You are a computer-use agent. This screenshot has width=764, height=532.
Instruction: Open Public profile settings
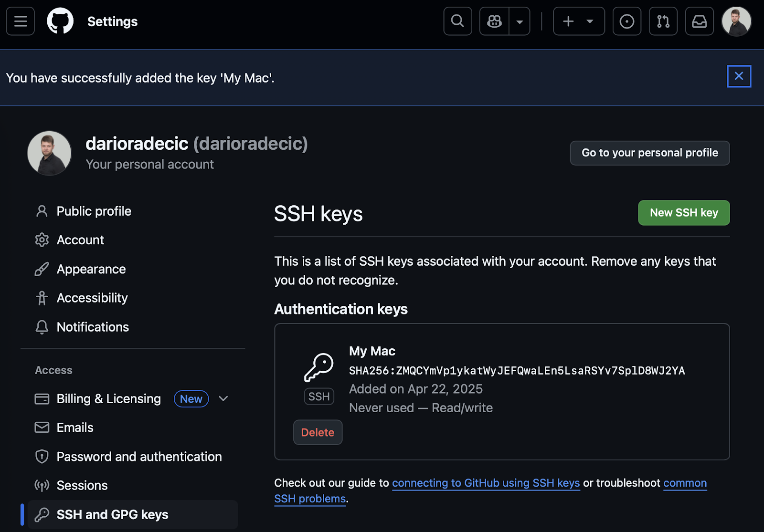[133, 211]
